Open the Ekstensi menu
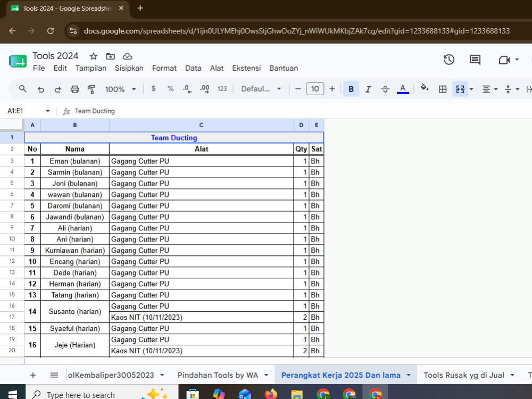 [246, 68]
